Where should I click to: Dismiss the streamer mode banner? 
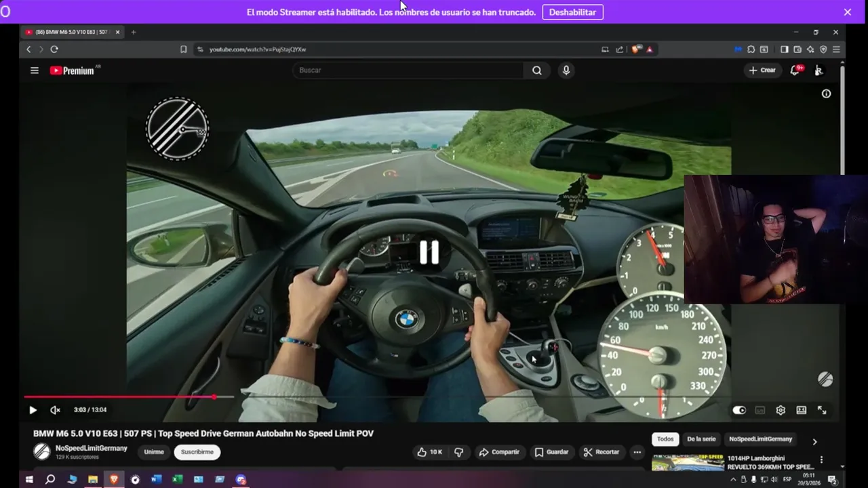847,12
